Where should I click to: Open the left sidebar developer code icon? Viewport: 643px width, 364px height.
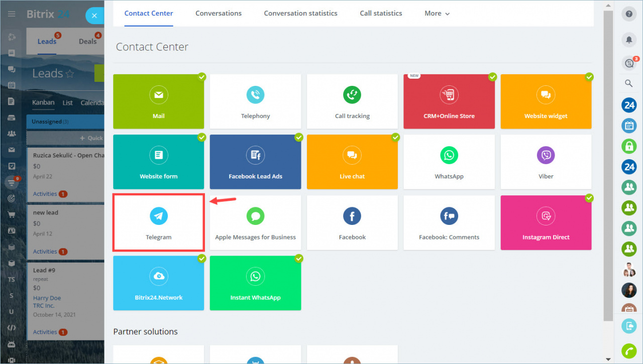12,328
